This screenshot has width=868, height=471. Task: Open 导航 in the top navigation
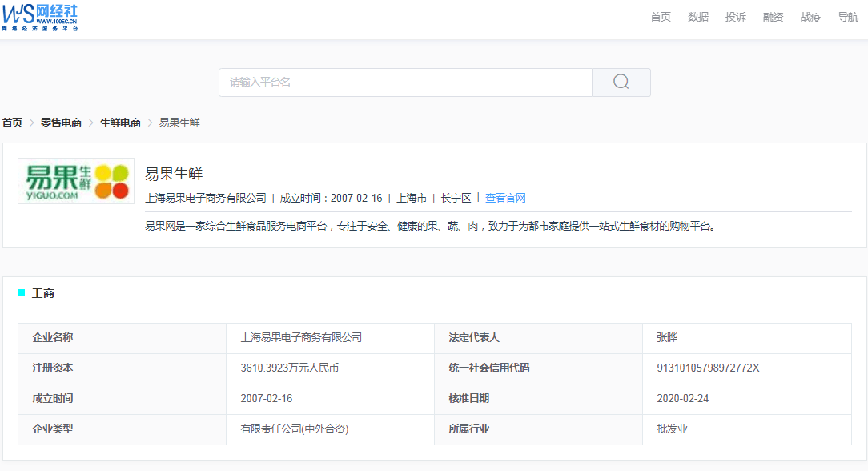[x=847, y=17]
